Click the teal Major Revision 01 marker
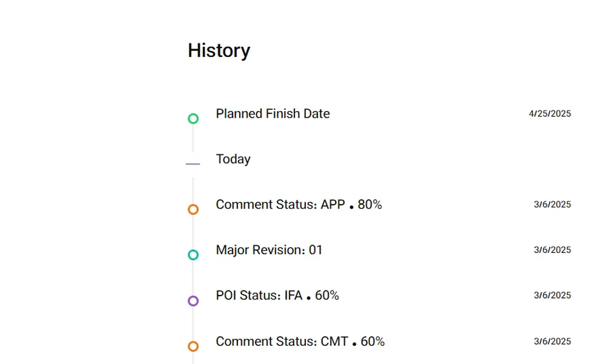Image resolution: width=607 pixels, height=364 pixels. click(193, 255)
